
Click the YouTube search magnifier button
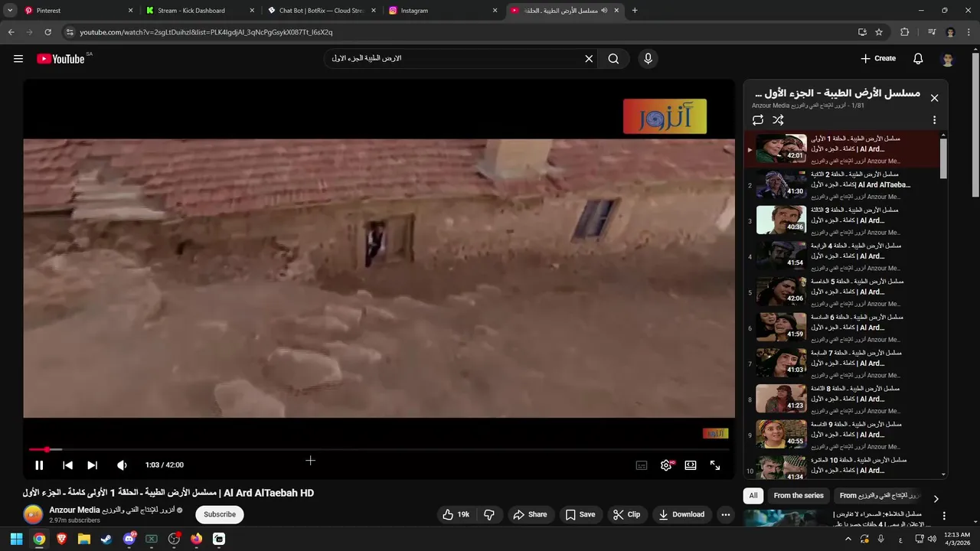coord(613,59)
